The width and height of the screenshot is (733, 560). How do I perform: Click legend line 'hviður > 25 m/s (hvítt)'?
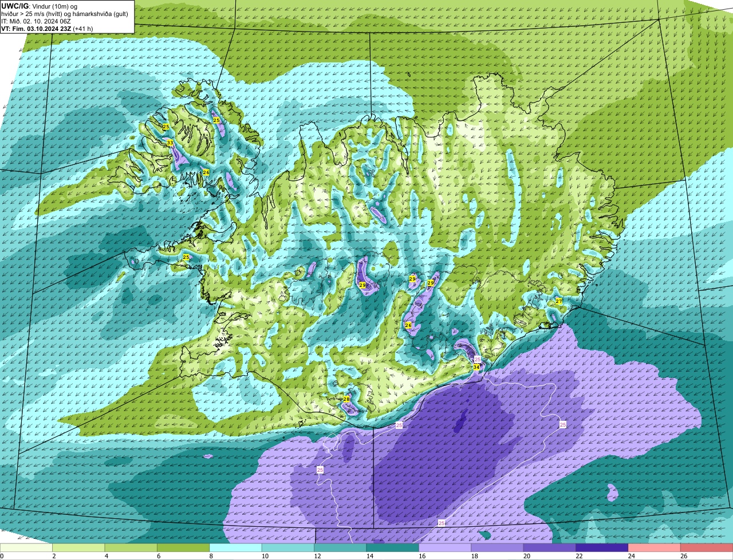[x=35, y=14]
